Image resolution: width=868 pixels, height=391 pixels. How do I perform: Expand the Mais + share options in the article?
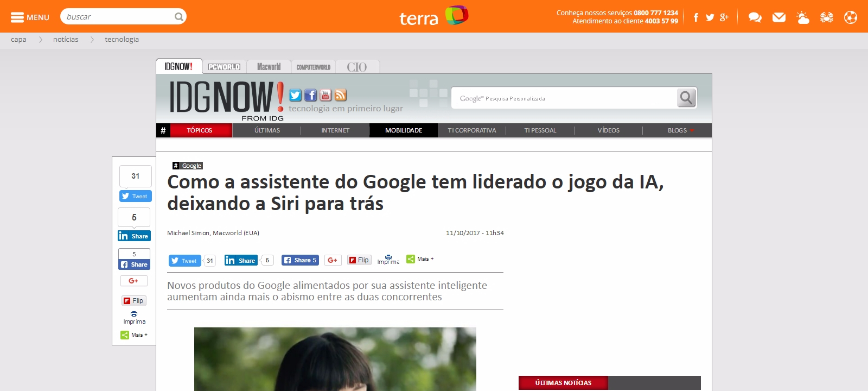coord(420,259)
